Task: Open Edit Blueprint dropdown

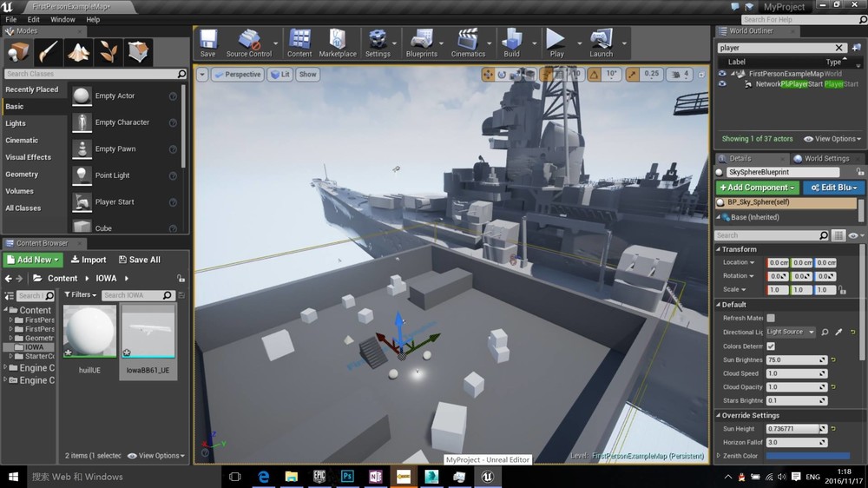Action: pyautogui.click(x=833, y=188)
